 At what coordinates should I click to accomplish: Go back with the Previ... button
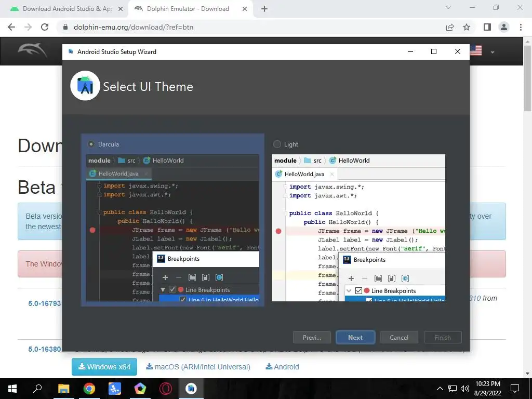point(312,338)
